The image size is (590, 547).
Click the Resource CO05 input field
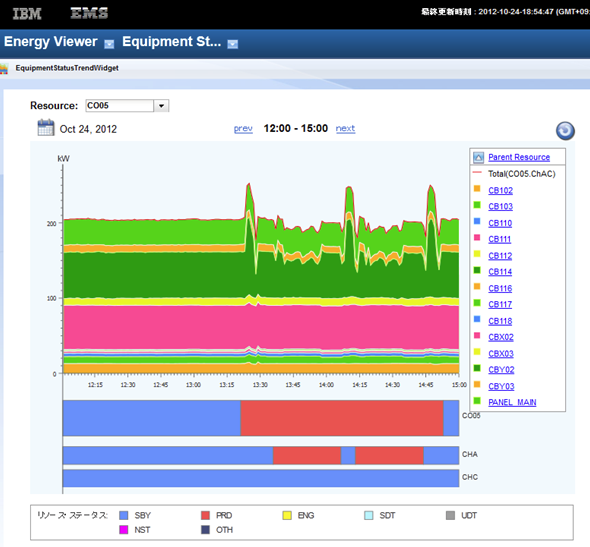click(x=120, y=106)
